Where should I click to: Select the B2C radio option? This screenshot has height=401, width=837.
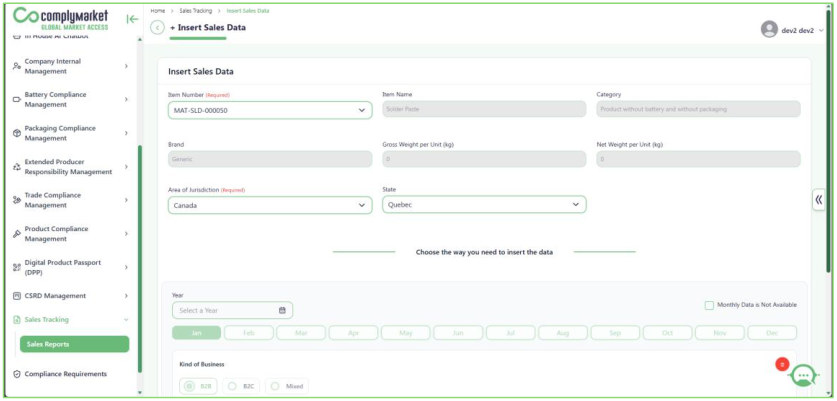coord(232,386)
